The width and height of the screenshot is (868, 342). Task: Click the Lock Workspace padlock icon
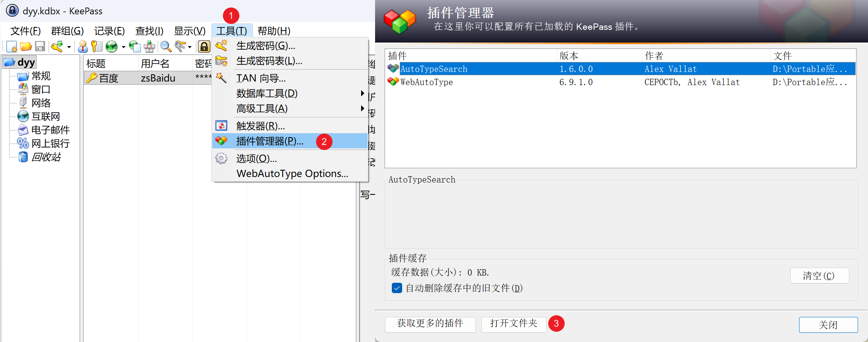click(204, 47)
